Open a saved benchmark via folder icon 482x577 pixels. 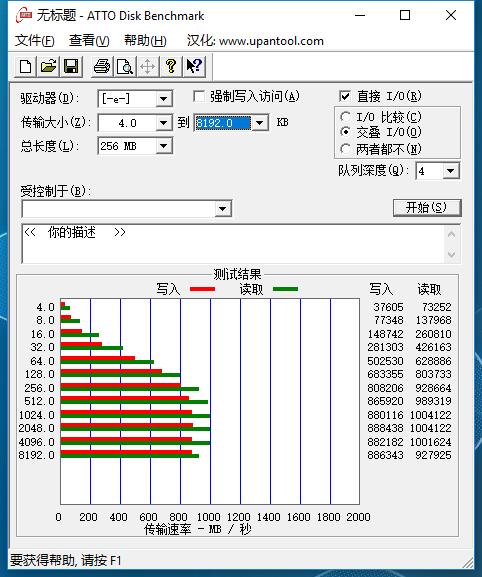coord(48,67)
